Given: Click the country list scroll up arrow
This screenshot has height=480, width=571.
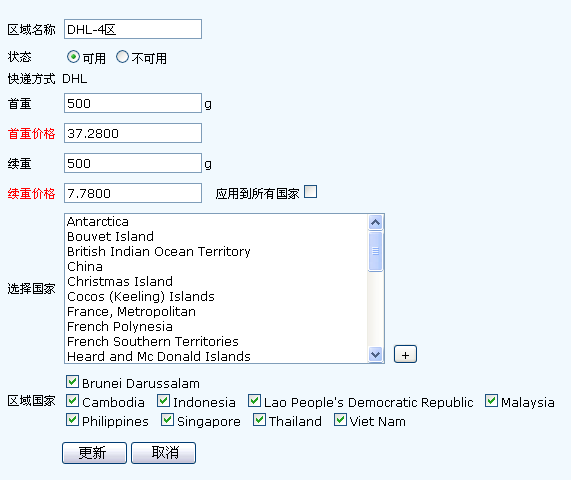Looking at the screenshot, I should (x=375, y=222).
